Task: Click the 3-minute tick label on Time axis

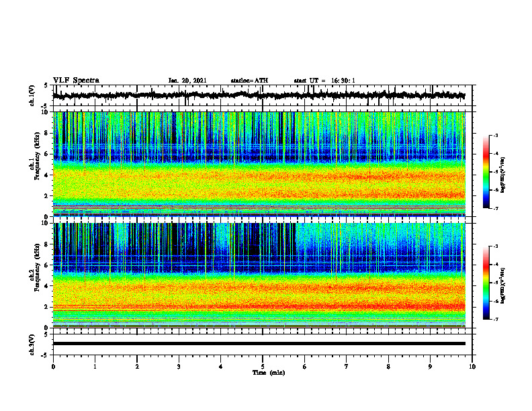Action: point(179,367)
